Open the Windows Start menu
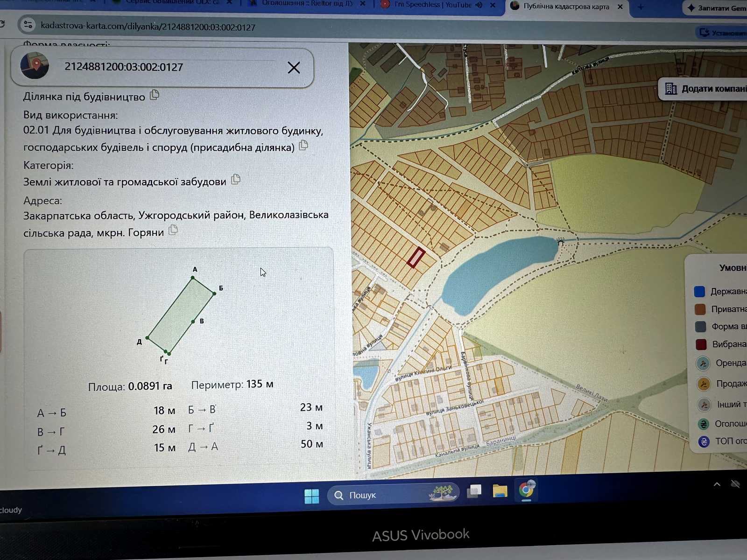The width and height of the screenshot is (747, 560). tap(311, 496)
